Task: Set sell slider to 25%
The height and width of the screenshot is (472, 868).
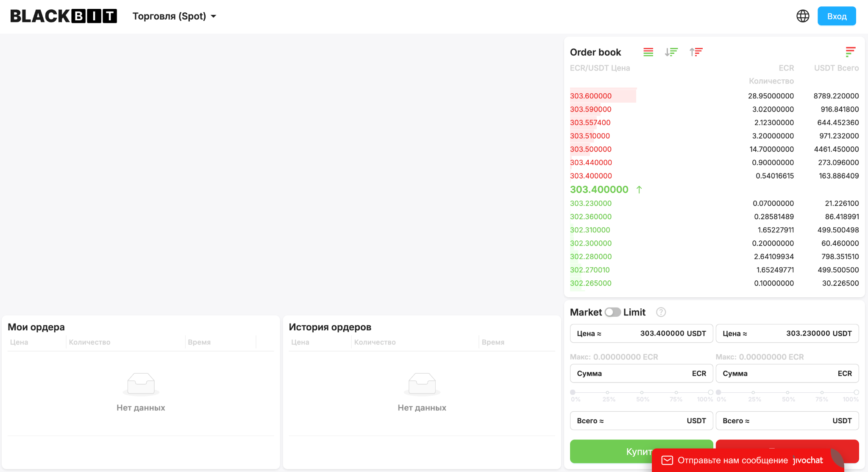Action: pos(753,392)
